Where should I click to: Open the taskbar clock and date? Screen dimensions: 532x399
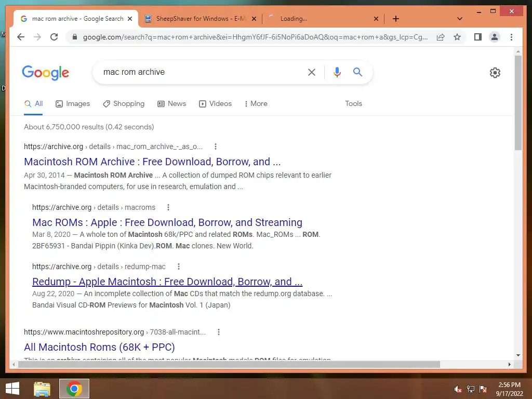pyautogui.click(x=509, y=389)
